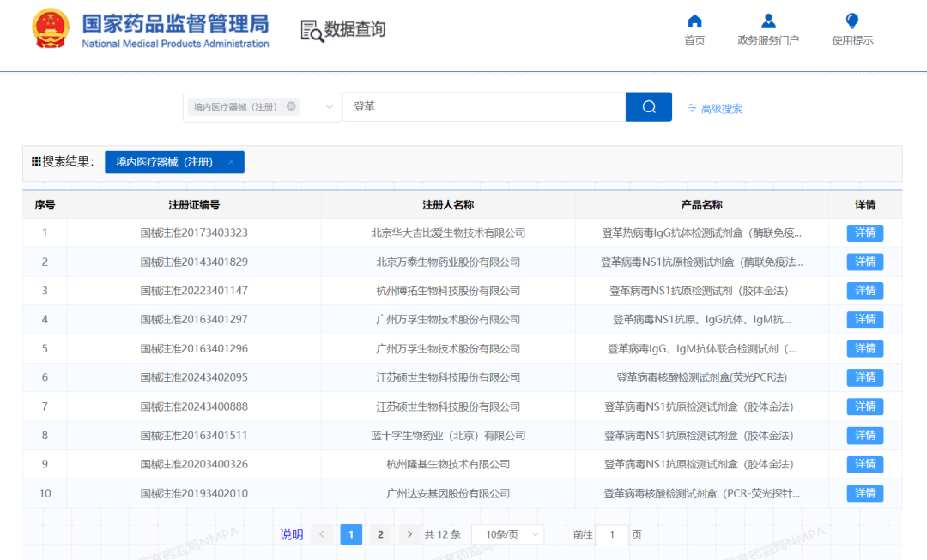Open the 政务服务门户 person icon
The height and width of the screenshot is (560, 927).
[x=768, y=21]
